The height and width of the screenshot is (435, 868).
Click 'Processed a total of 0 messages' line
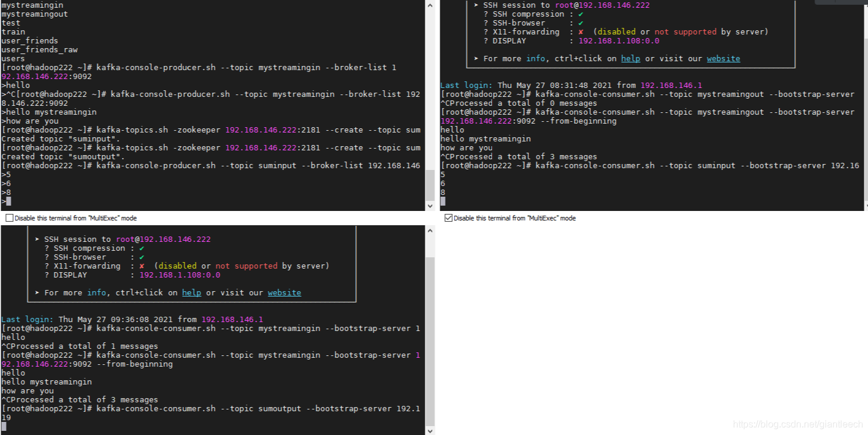(519, 103)
